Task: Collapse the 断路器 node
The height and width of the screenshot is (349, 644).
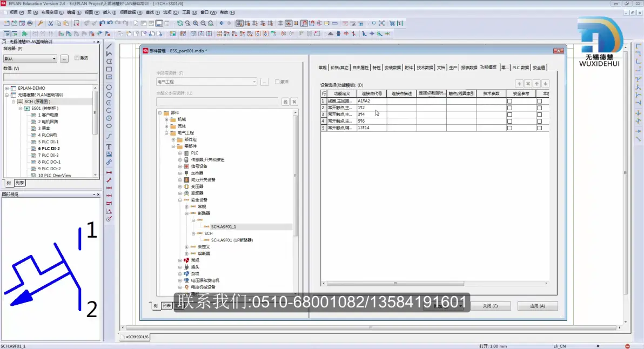Action: [x=186, y=213]
